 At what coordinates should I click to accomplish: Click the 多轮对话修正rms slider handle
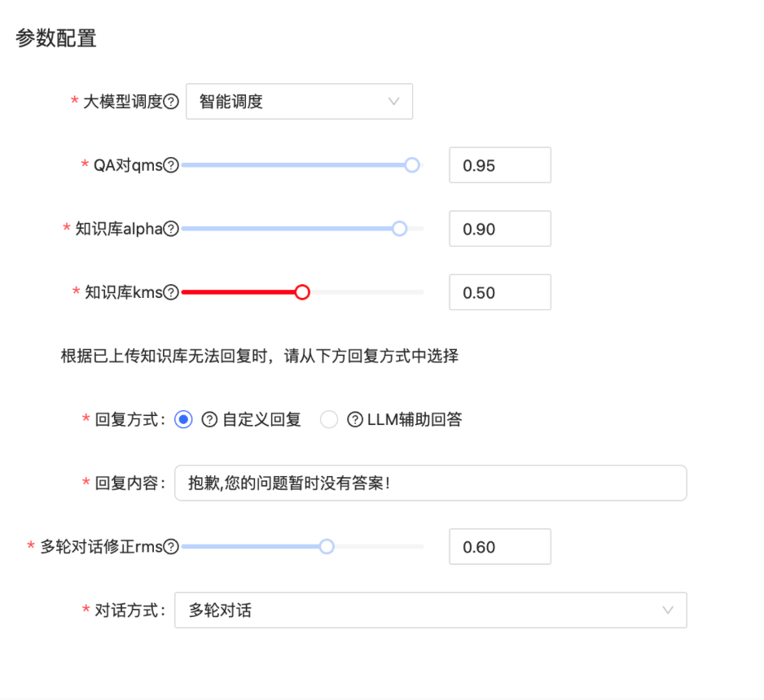[327, 547]
